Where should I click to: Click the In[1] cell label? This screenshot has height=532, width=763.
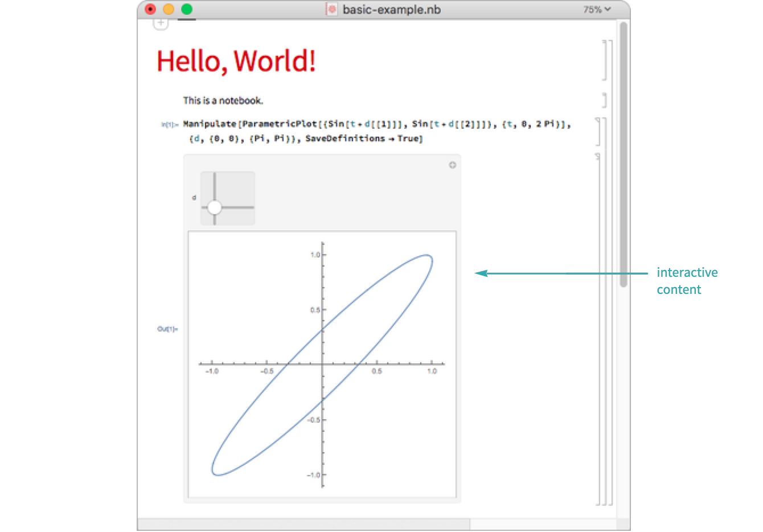pyautogui.click(x=170, y=124)
